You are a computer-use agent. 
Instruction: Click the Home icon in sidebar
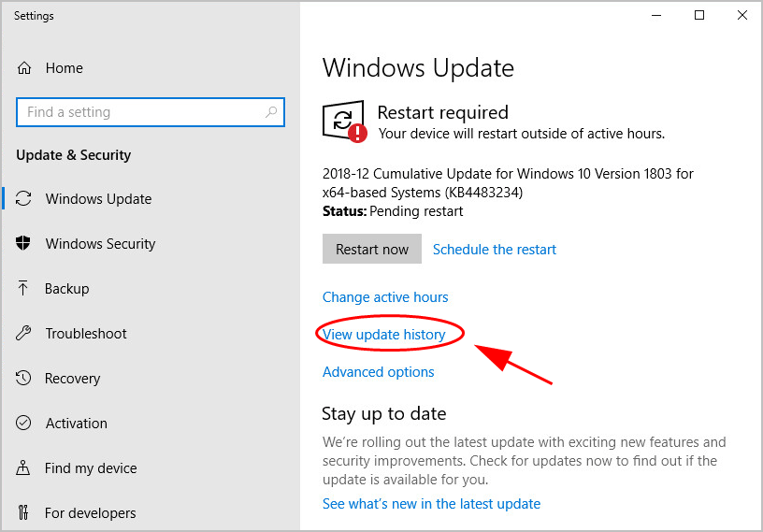pos(24,68)
